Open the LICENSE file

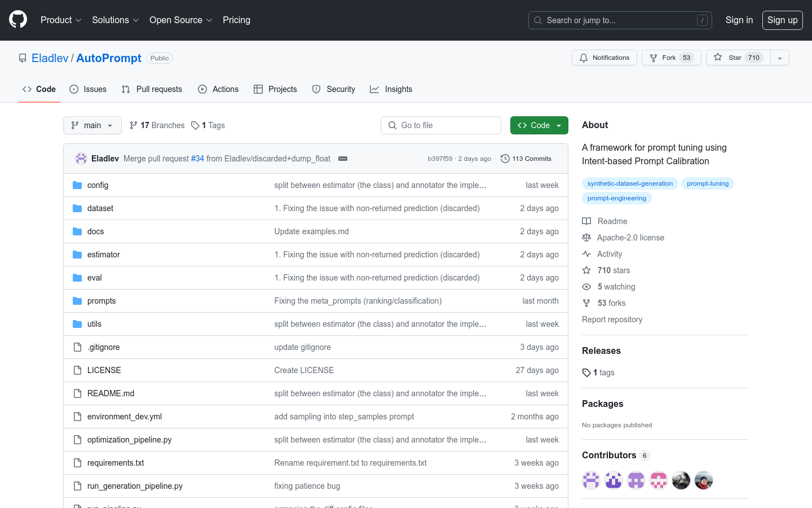104,370
